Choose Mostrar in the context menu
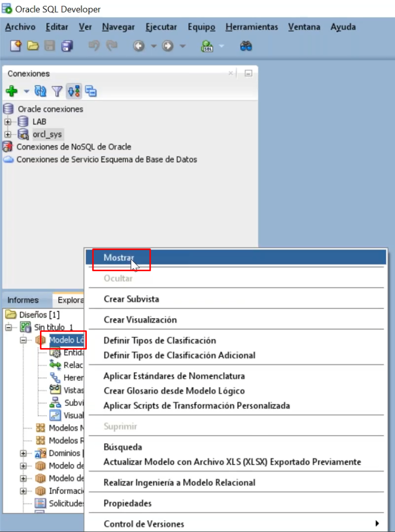395x532 pixels. click(x=236, y=258)
